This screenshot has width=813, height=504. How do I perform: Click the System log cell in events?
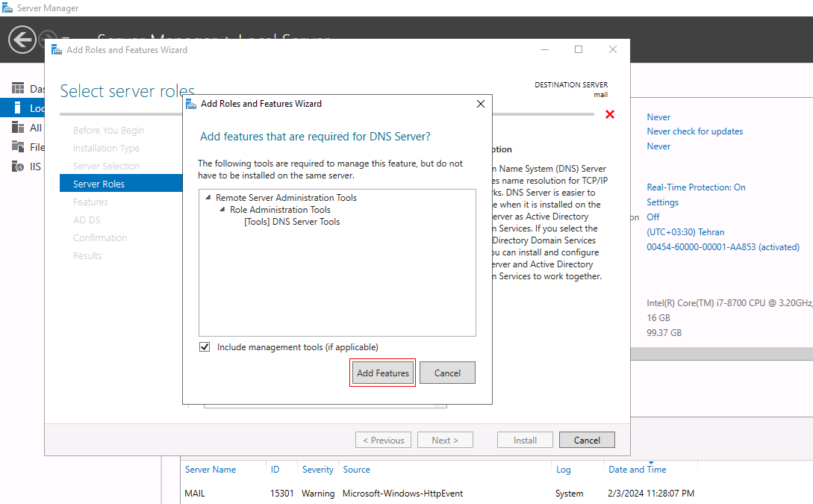(570, 493)
